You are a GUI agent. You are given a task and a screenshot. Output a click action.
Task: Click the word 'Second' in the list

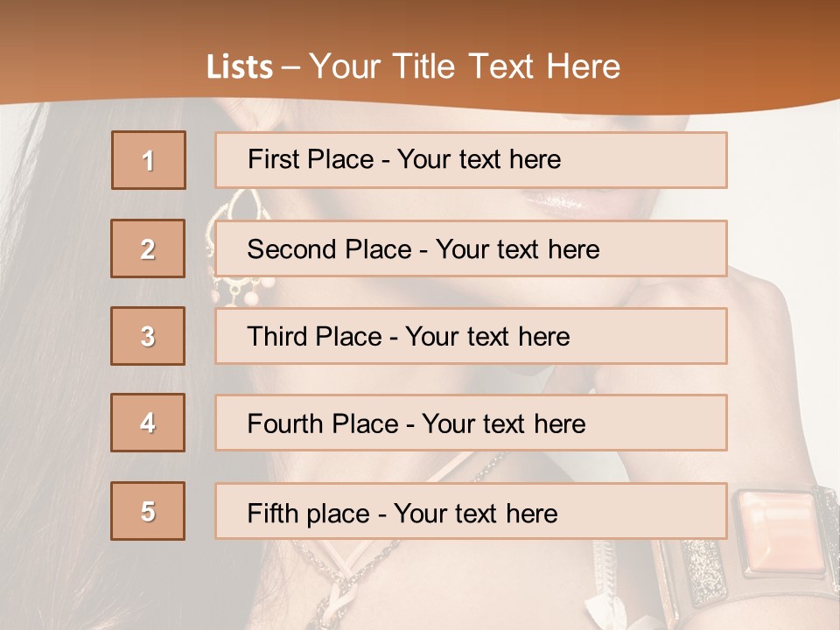(292, 249)
